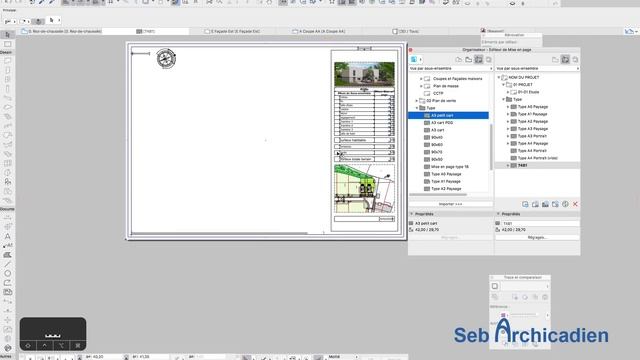Screen dimensions: 640x360
Task: Select the Label tool below the Text tool
Action: pos(7,246)
